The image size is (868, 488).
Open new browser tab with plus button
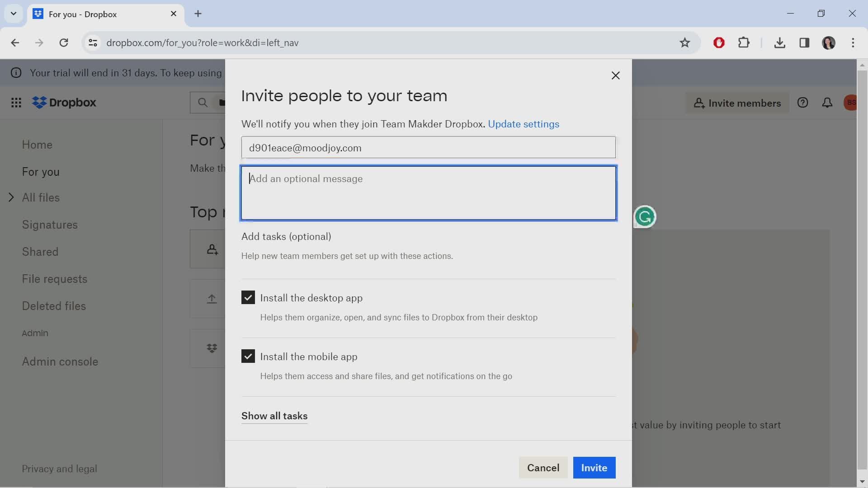198,13
